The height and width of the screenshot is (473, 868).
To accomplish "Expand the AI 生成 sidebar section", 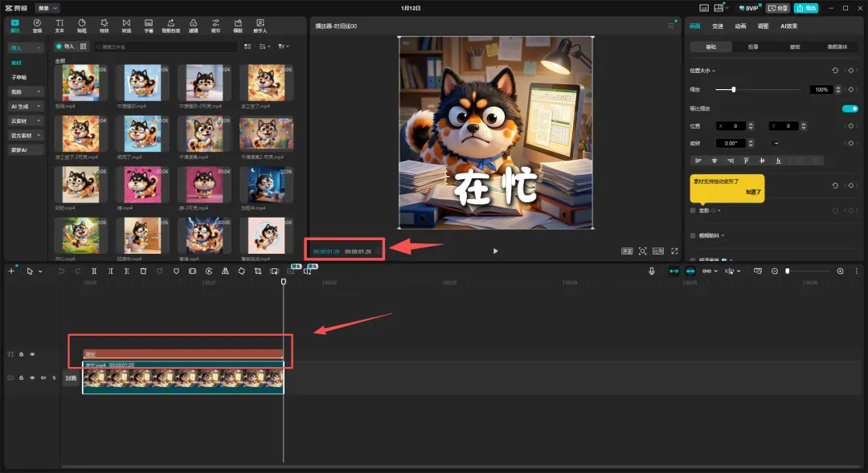I will point(39,106).
